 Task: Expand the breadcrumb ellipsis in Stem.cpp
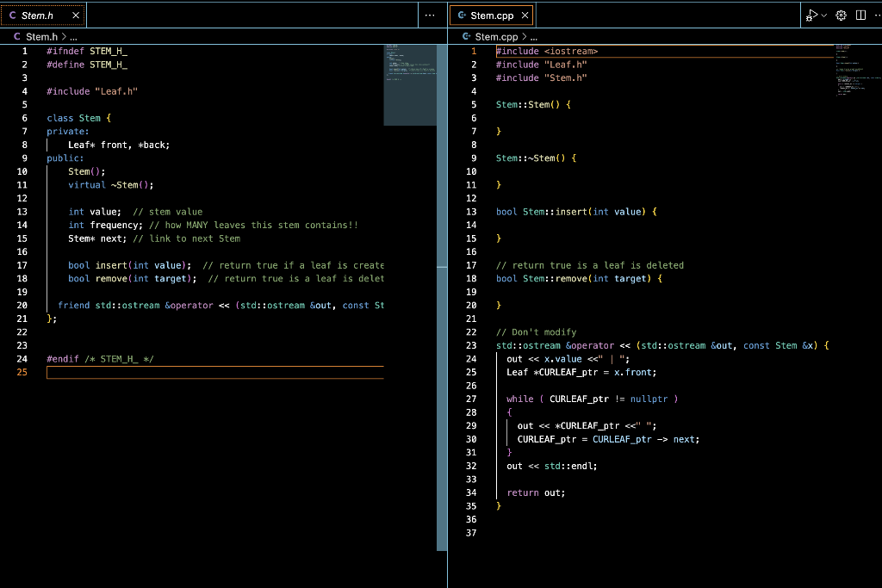tap(533, 37)
